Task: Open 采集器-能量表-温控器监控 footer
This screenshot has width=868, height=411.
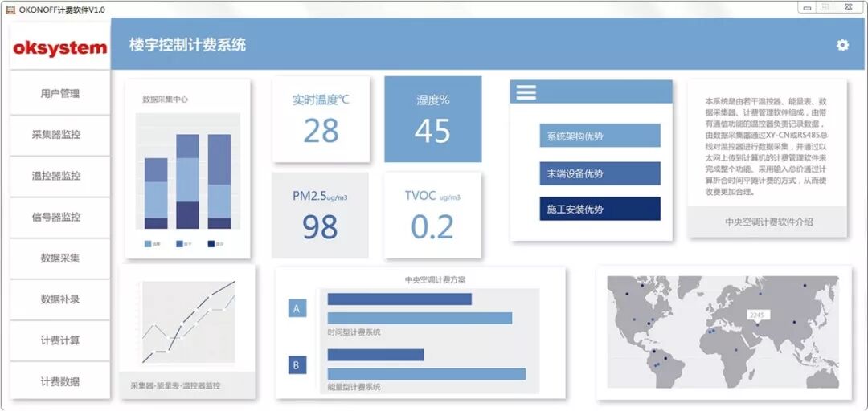Action: click(187, 385)
